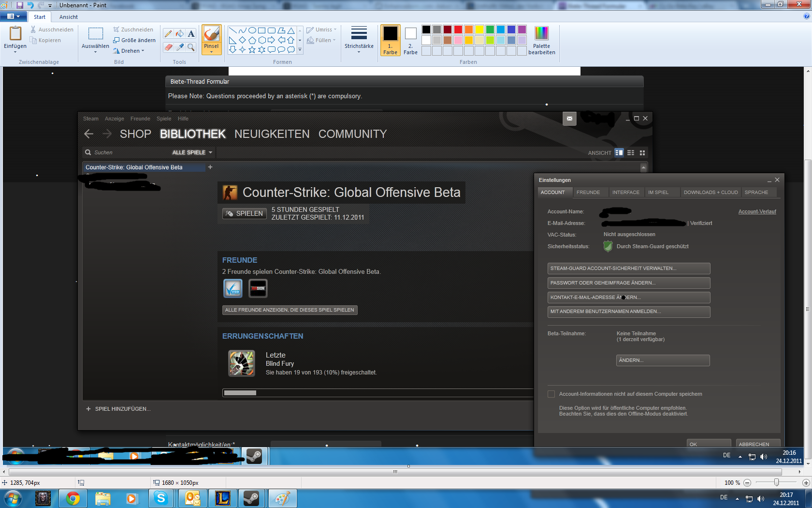This screenshot has height=508, width=812.
Task: Open Windows Explorer folder taskbar icon
Action: [x=103, y=498]
